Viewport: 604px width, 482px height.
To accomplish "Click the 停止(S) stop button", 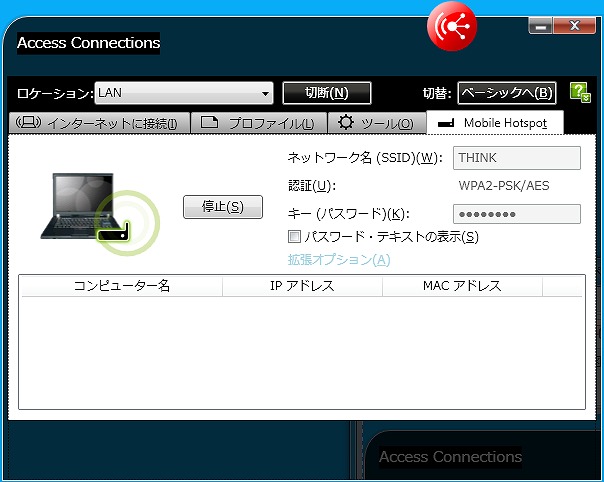I will point(223,207).
